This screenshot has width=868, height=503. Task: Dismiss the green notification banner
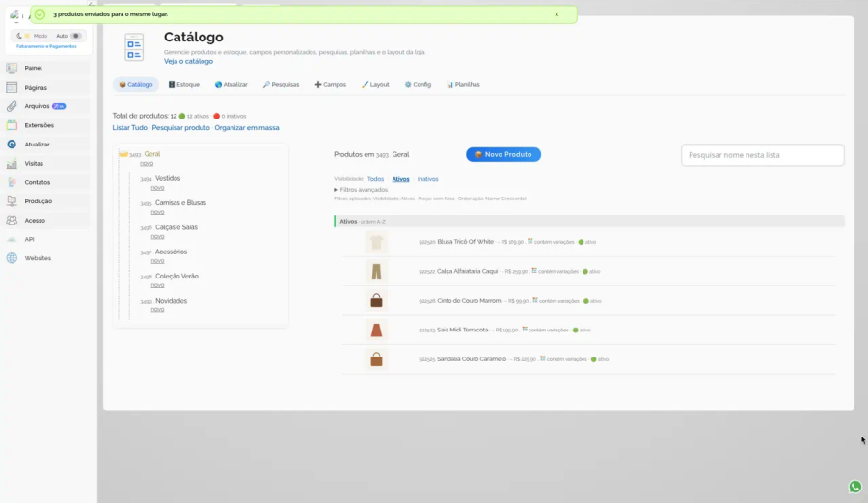(556, 14)
